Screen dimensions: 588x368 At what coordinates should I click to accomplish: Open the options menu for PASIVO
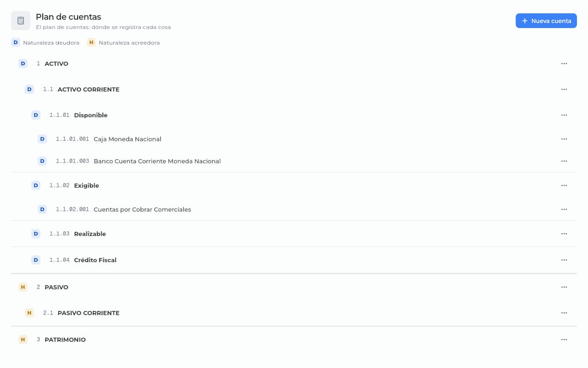564,287
